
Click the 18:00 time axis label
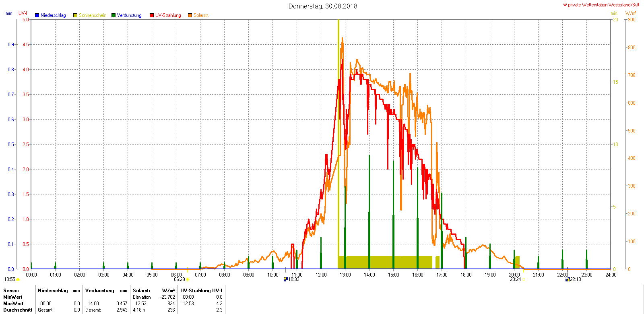(466, 275)
